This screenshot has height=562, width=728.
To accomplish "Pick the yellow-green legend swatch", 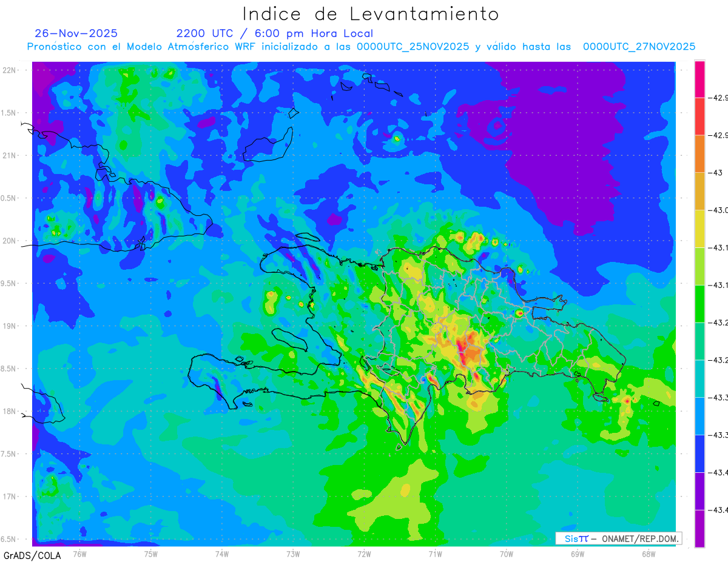I will pyautogui.click(x=699, y=266).
